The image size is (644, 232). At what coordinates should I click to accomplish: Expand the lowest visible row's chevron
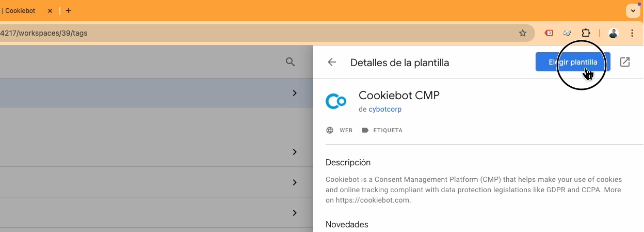pyautogui.click(x=295, y=213)
